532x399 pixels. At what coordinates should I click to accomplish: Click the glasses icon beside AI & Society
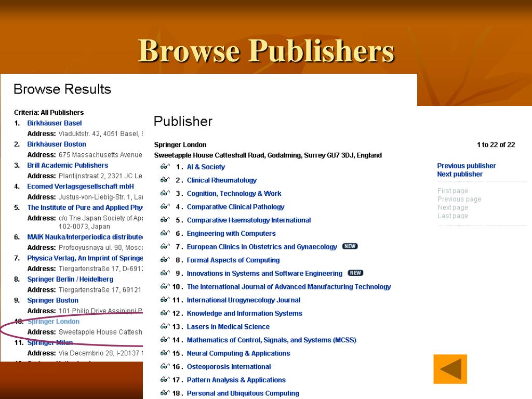(x=165, y=166)
